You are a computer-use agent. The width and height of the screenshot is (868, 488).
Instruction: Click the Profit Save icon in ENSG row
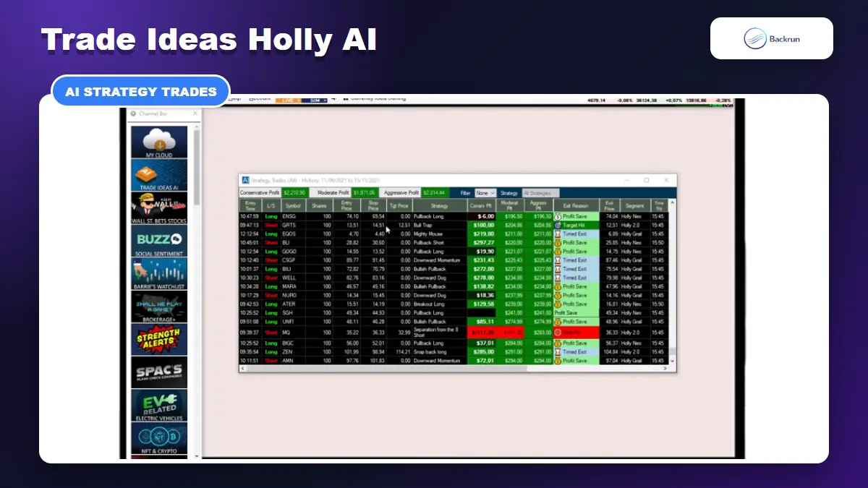[558, 216]
